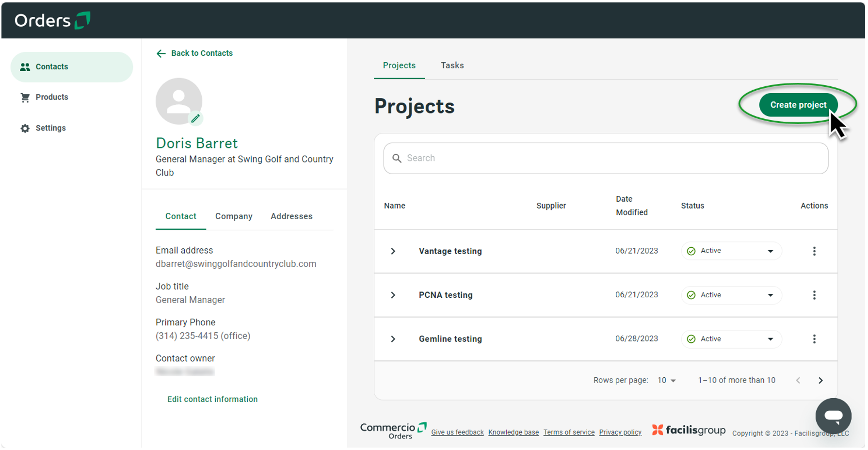Go to next page of projects
The image size is (868, 450).
tap(820, 381)
